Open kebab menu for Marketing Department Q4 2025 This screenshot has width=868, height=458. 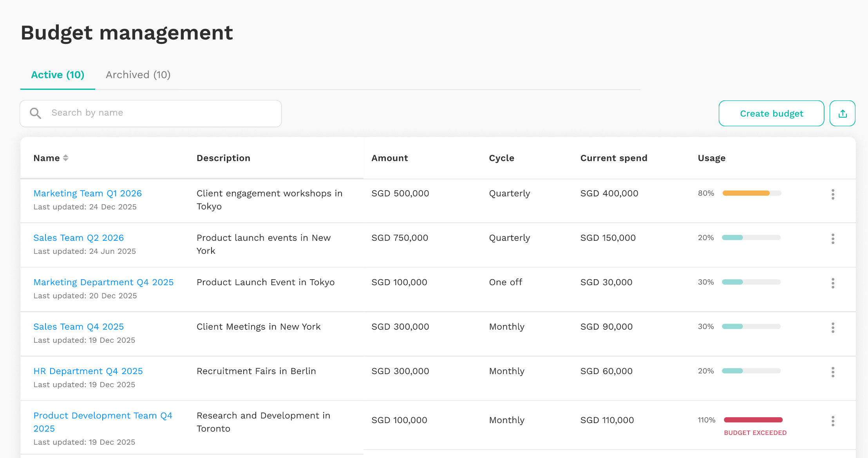click(833, 283)
